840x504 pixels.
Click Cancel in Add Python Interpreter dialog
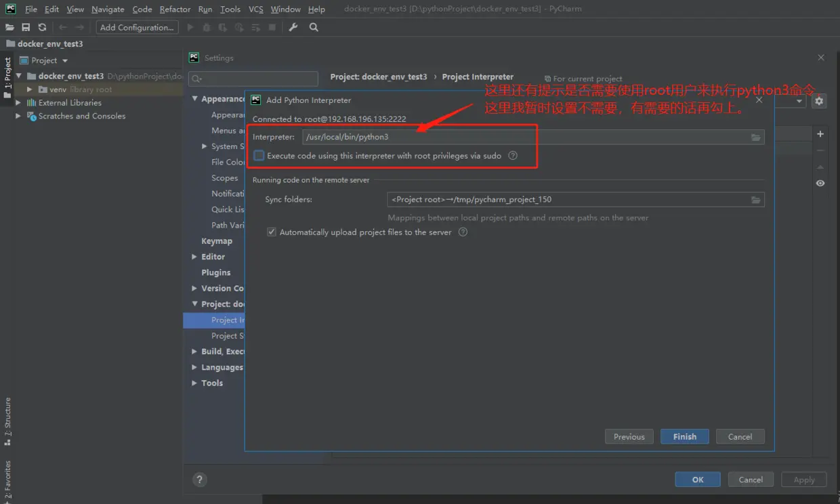[x=740, y=437]
